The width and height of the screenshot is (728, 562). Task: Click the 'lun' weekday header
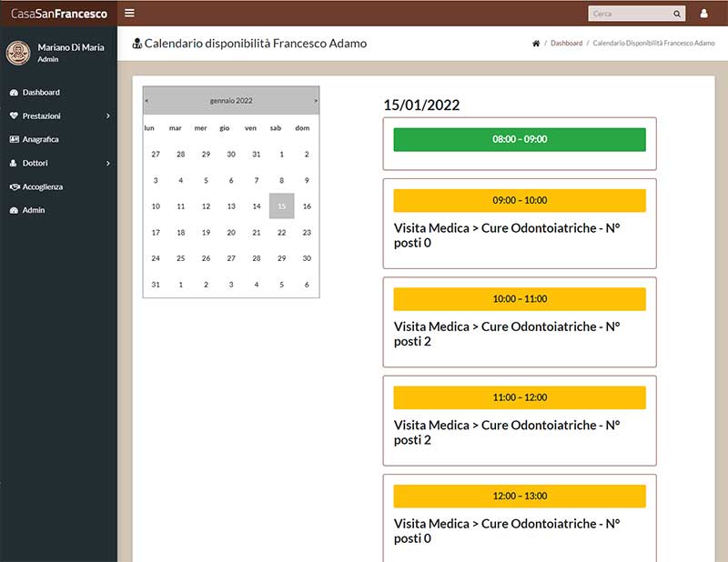pos(149,128)
